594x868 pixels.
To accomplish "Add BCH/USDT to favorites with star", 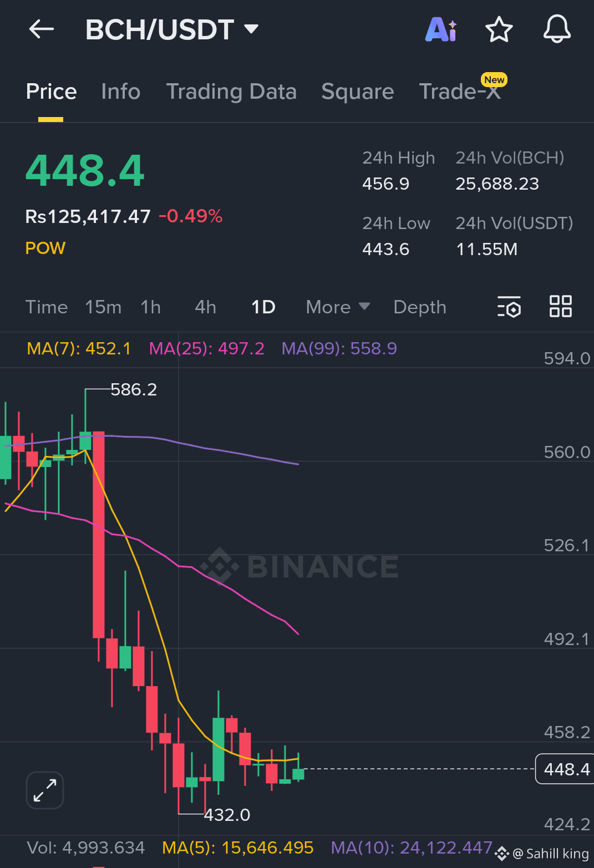I will (x=499, y=29).
